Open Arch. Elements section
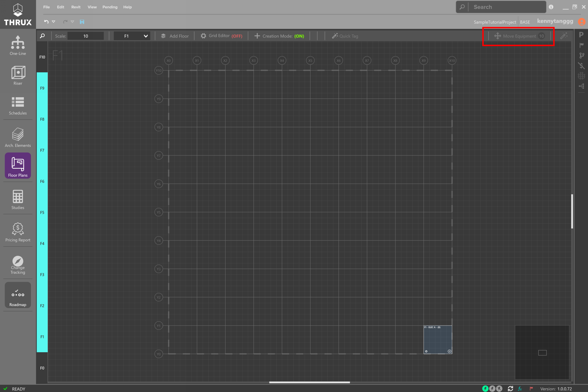The width and height of the screenshot is (588, 392). click(18, 137)
